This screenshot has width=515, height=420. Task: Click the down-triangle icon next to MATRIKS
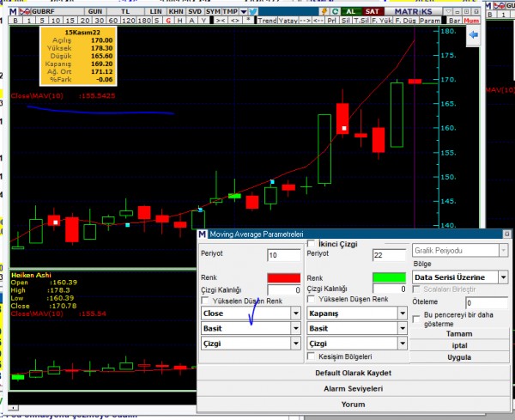448,11
